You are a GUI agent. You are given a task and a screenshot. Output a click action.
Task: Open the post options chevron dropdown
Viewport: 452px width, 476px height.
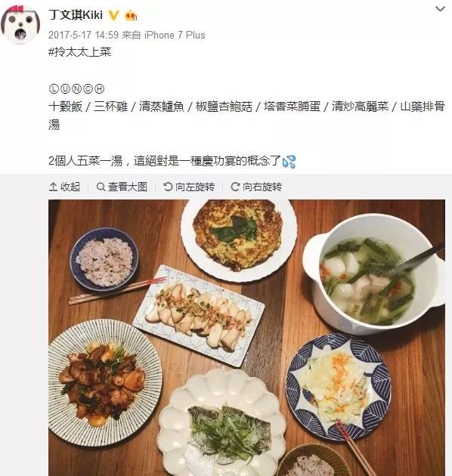click(440, 9)
